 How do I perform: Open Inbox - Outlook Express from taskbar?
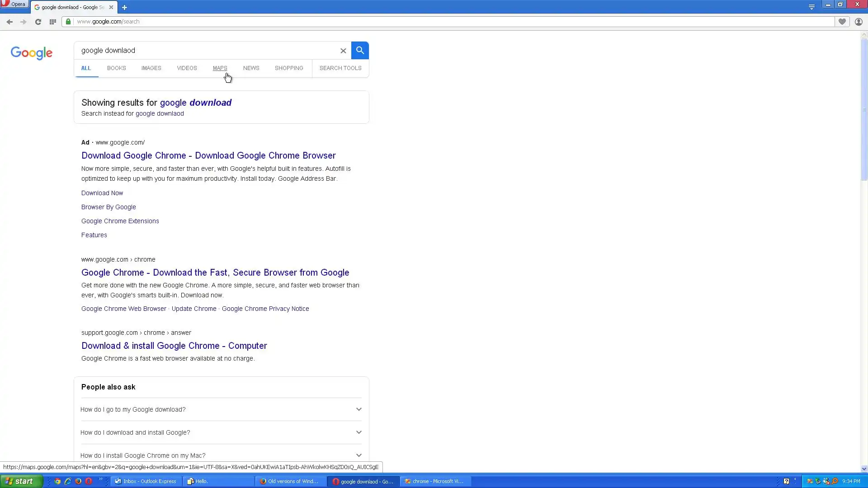click(146, 481)
